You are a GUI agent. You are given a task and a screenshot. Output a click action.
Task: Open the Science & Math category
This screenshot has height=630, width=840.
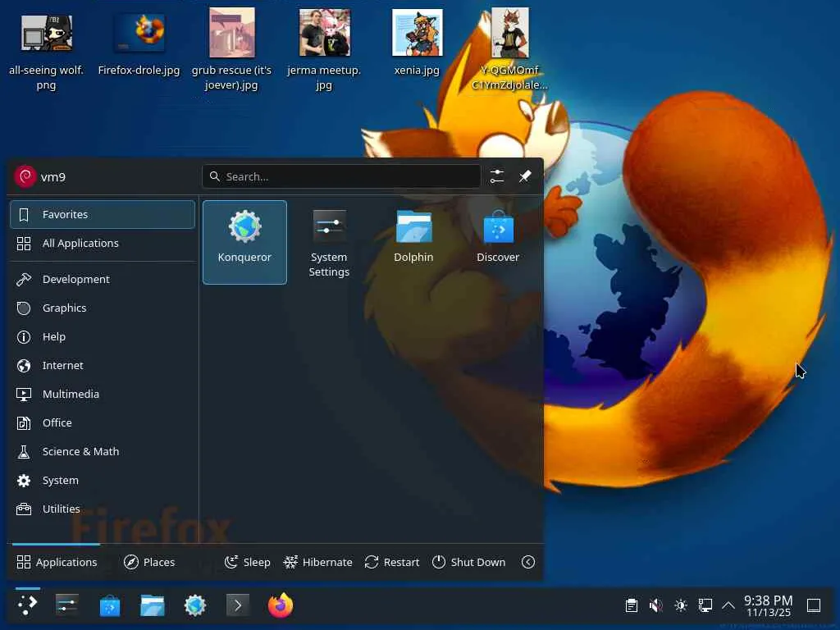103,452
